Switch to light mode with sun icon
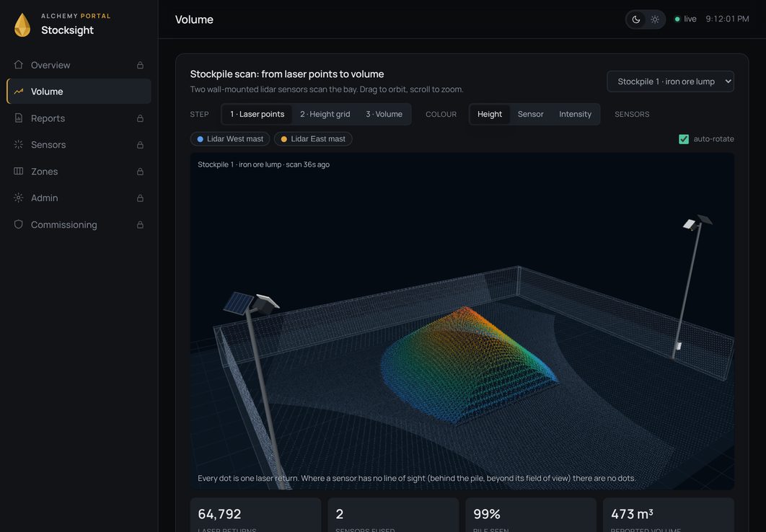The image size is (766, 532). tap(655, 19)
